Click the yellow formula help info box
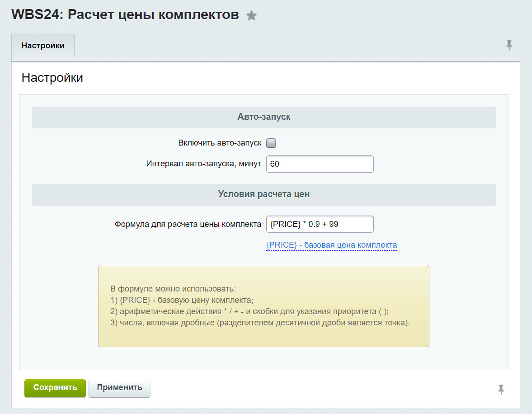 [264, 305]
